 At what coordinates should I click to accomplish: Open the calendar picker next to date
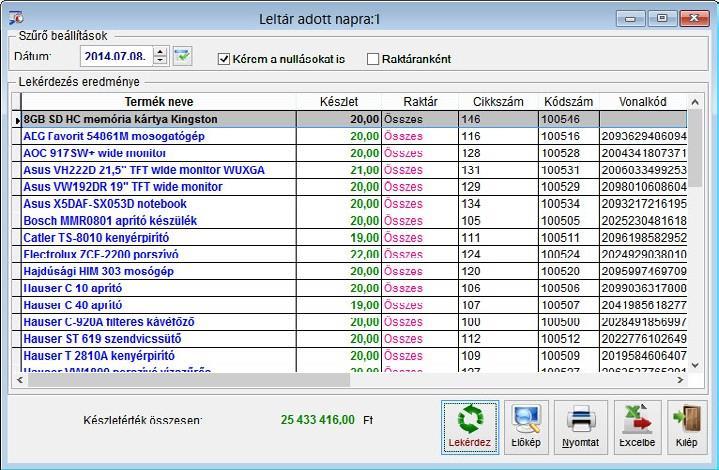[183, 56]
